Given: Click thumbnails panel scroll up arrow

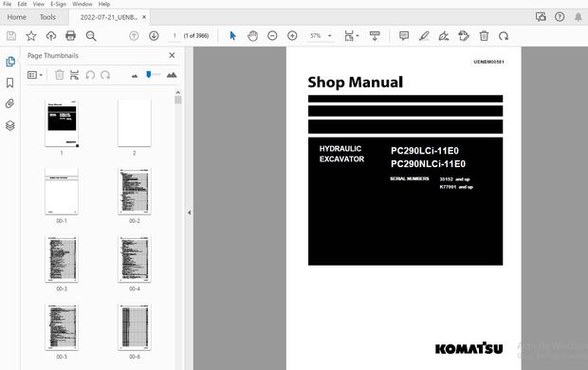Looking at the screenshot, I should (x=177, y=92).
